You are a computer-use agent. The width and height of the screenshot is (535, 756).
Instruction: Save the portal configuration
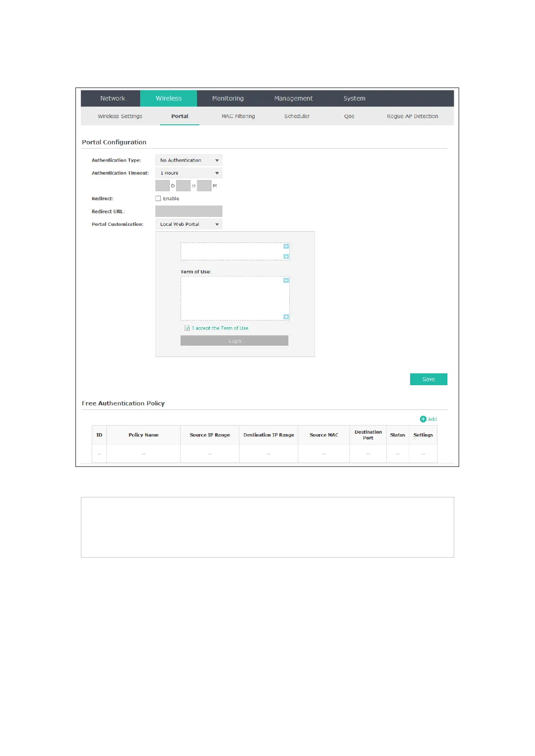[429, 379]
